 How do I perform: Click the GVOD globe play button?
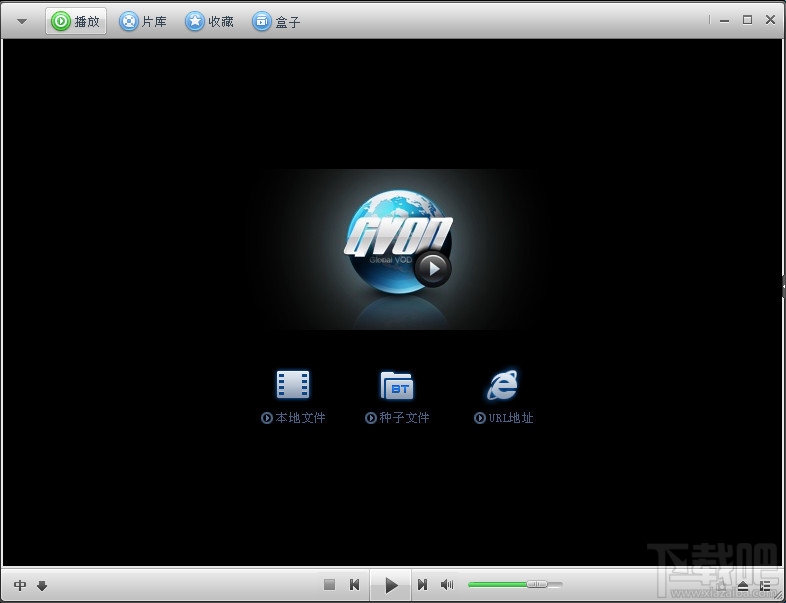click(x=433, y=269)
